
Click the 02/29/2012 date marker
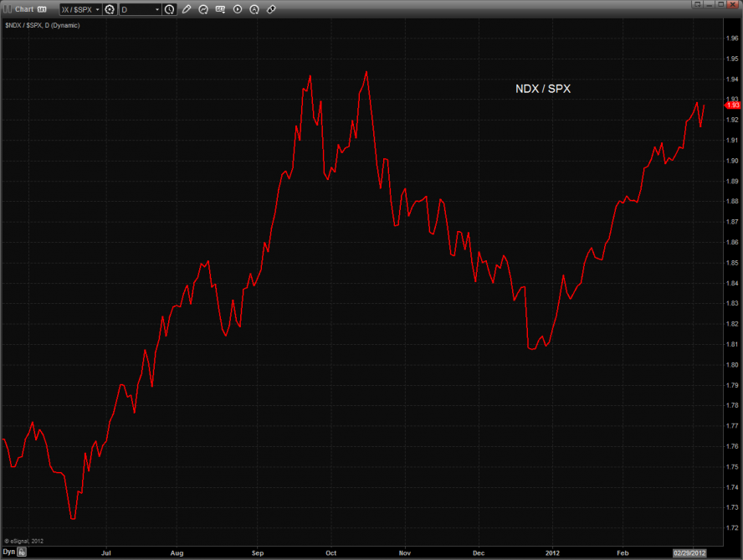pyautogui.click(x=689, y=552)
